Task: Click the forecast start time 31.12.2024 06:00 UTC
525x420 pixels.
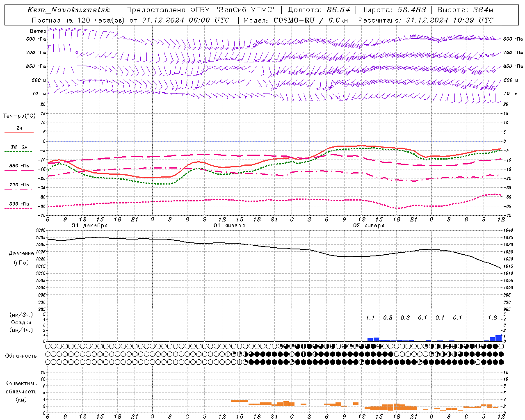Action: click(x=185, y=20)
